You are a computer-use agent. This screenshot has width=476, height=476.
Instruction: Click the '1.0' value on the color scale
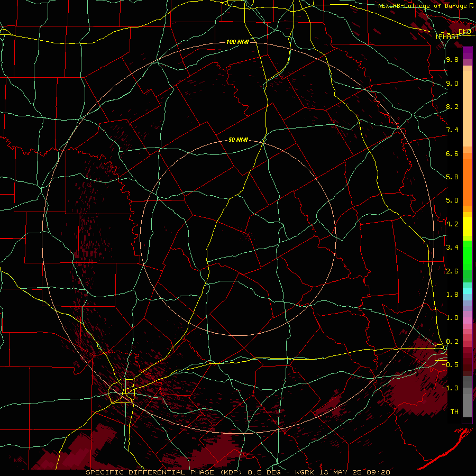452,318
